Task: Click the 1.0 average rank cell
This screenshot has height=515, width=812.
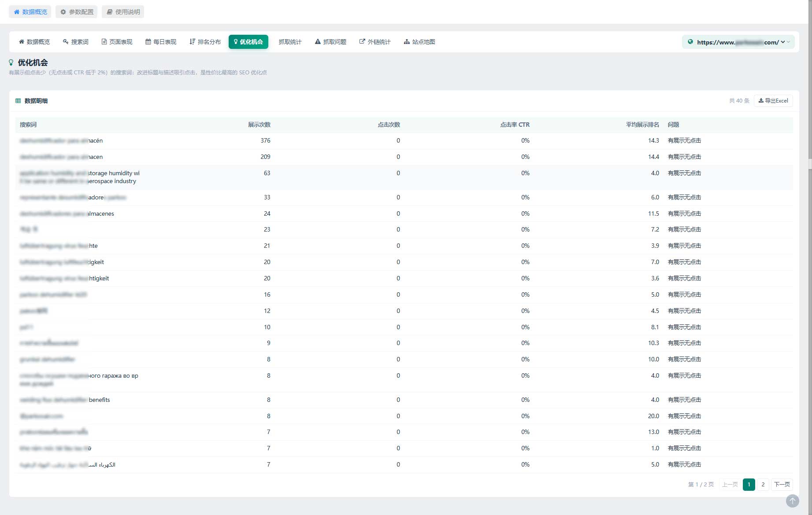Action: point(655,449)
